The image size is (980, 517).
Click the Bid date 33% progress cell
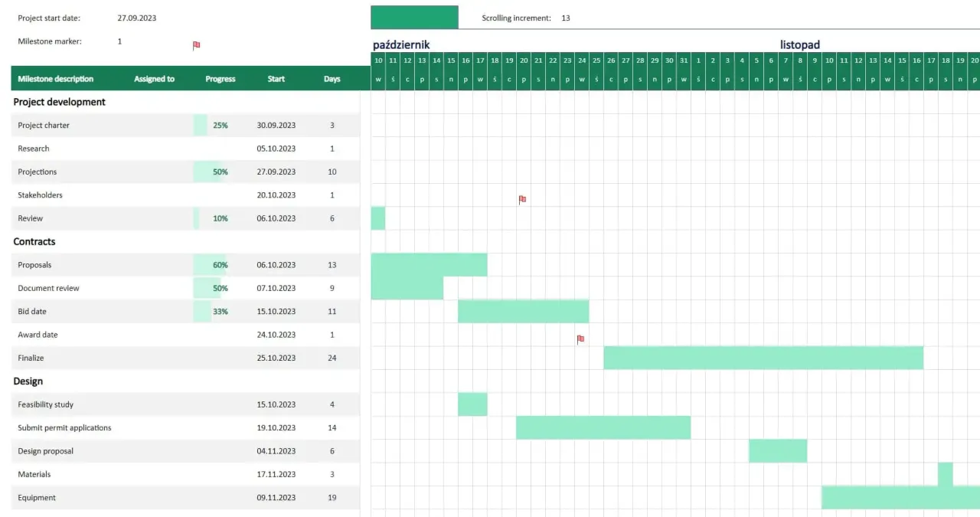[220, 312]
